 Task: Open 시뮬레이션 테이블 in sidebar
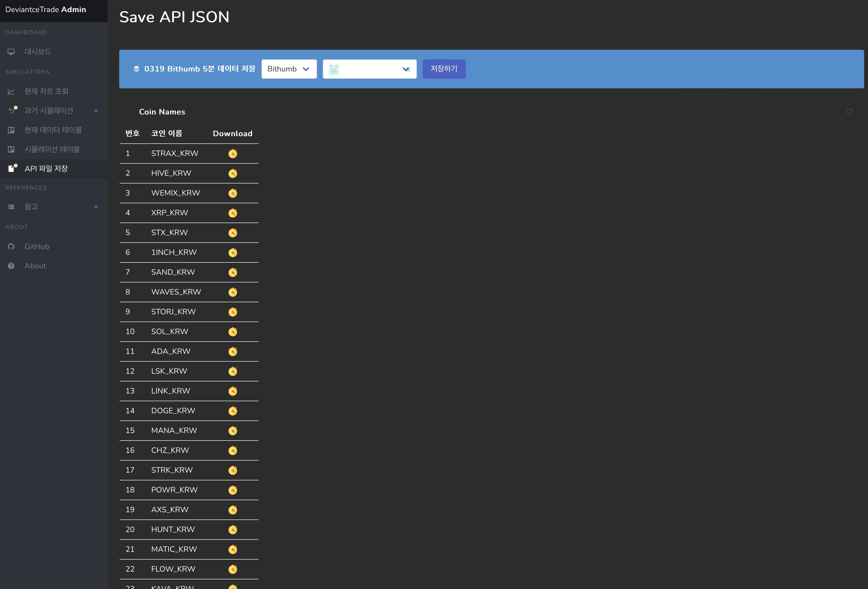[x=52, y=149]
